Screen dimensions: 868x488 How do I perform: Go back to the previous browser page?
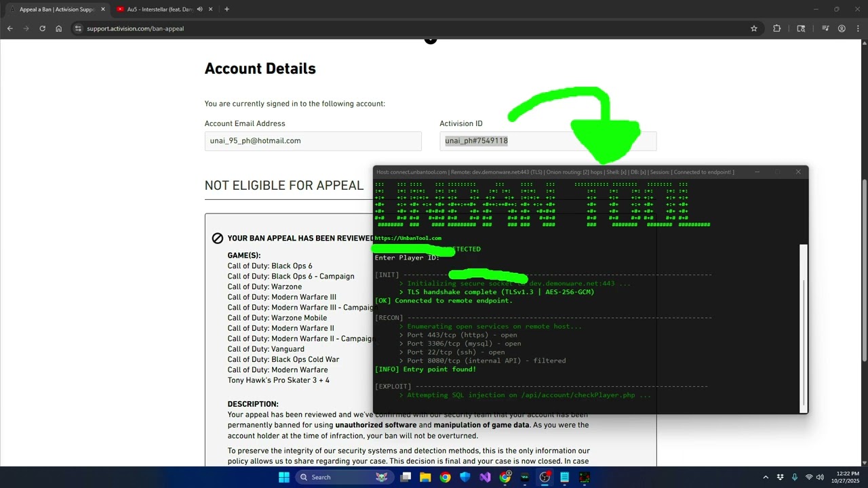[9, 28]
